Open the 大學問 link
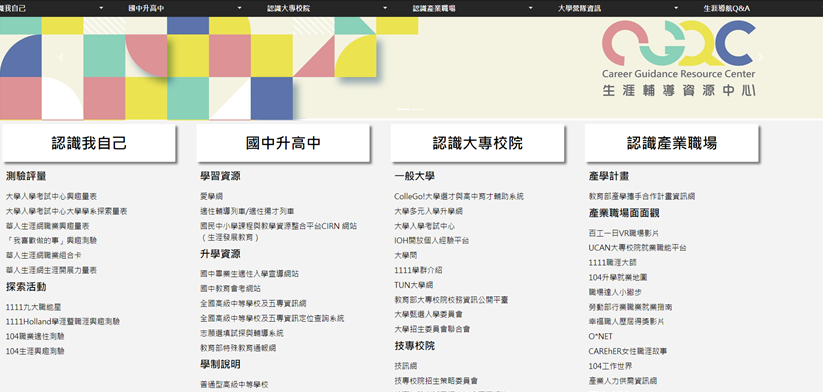This screenshot has height=392, width=823. 406,255
